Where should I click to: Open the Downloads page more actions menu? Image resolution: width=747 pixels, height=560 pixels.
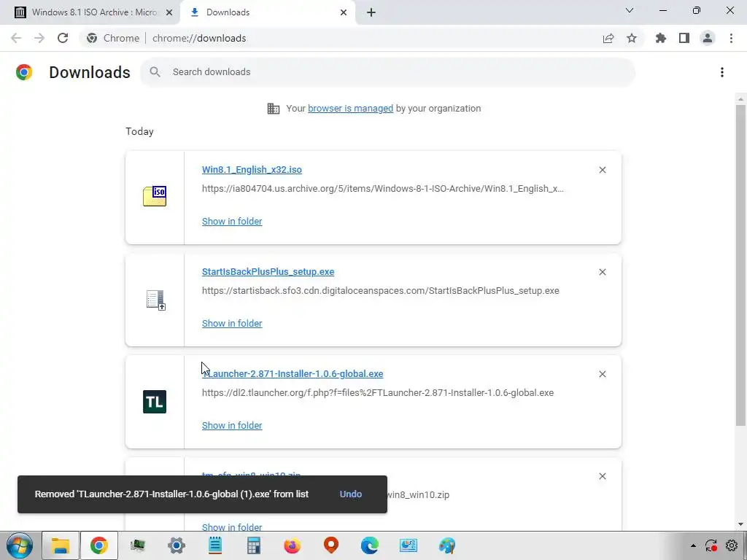[722, 72]
